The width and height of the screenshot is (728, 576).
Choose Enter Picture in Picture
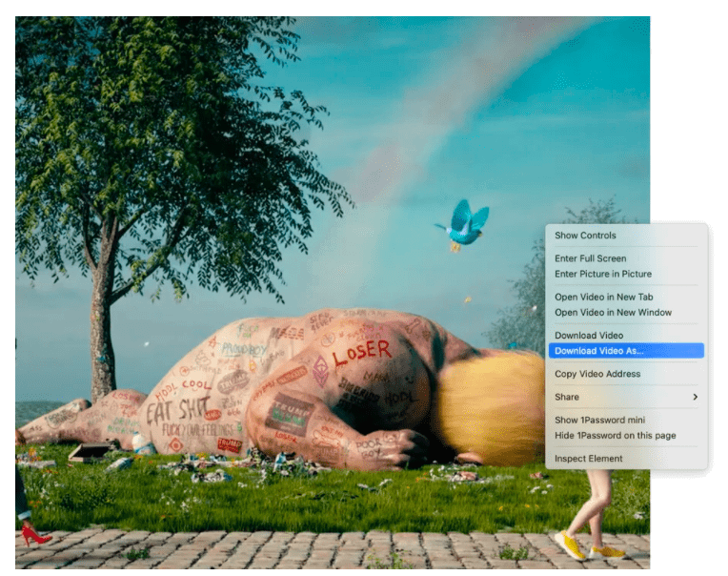602,274
